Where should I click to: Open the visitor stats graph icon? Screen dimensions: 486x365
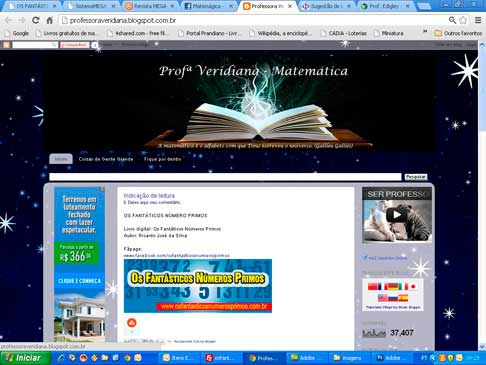[374, 333]
